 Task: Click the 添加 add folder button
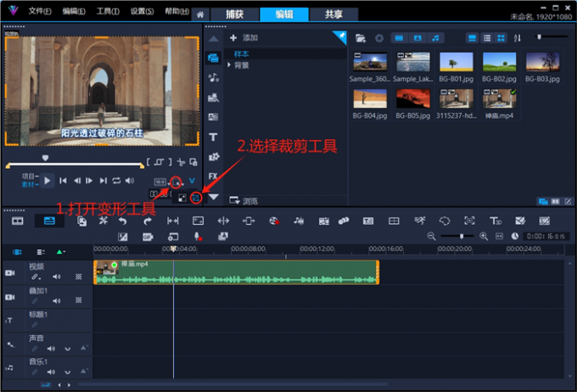pyautogui.click(x=244, y=38)
